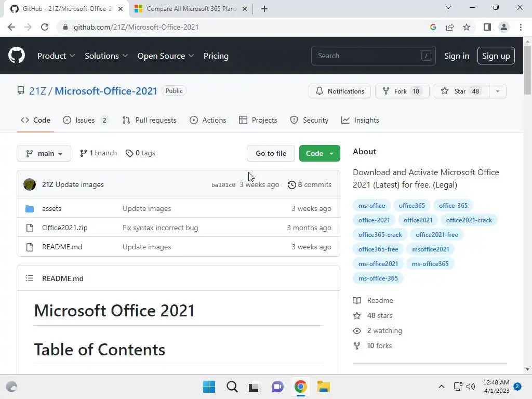Open the 8 commits history link
532x399 pixels.
pos(310,185)
